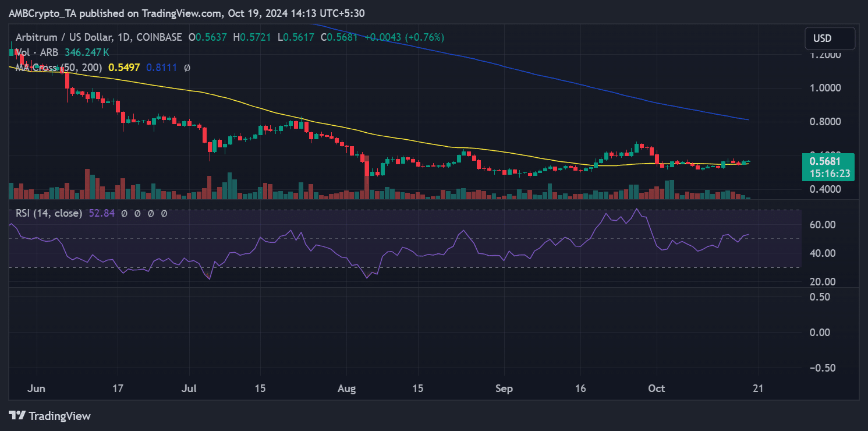Click the RSI value 52.84
Viewport: 868px width, 431px height.
click(100, 213)
